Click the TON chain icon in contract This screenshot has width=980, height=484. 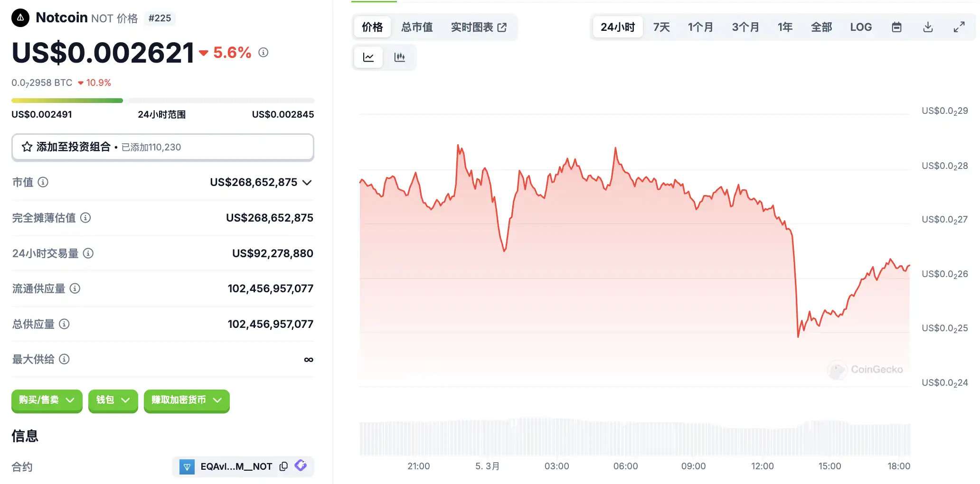[x=187, y=467]
